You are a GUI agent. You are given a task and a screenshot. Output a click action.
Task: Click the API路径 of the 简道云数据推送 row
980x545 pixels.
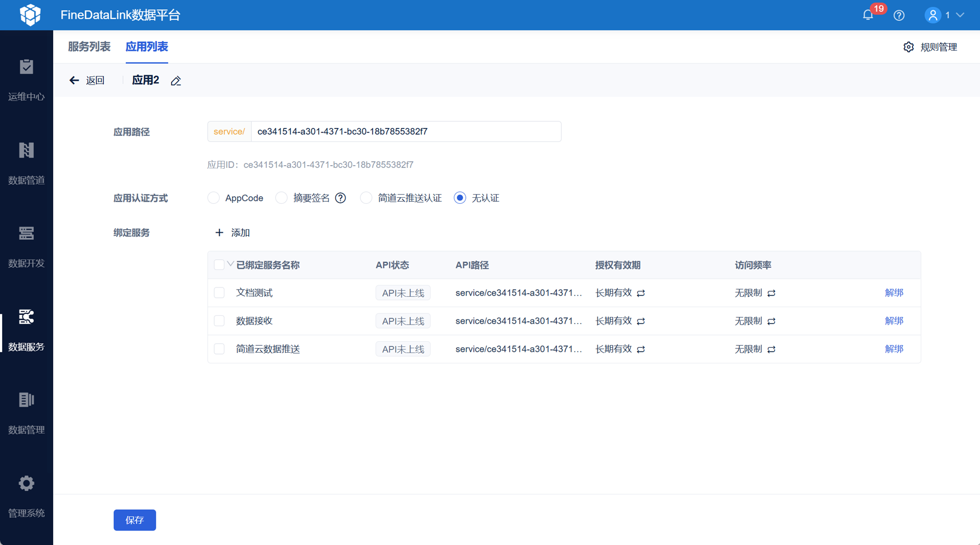coord(518,349)
